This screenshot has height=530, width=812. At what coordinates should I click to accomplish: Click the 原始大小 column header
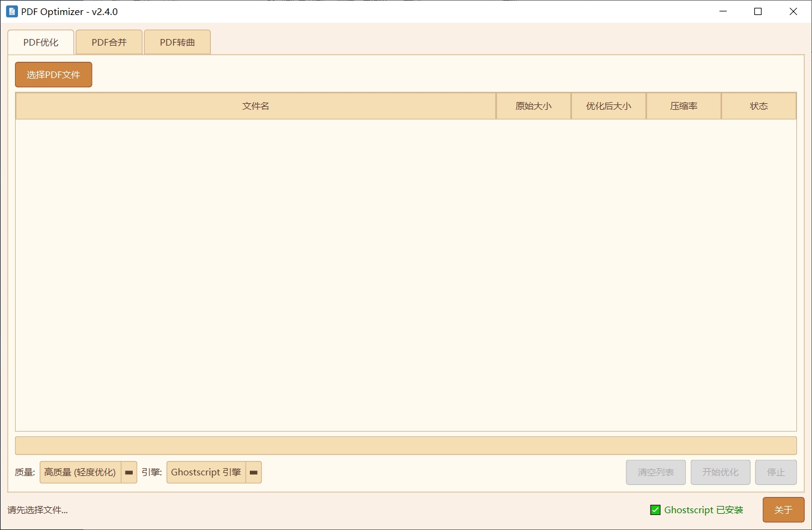coord(533,106)
